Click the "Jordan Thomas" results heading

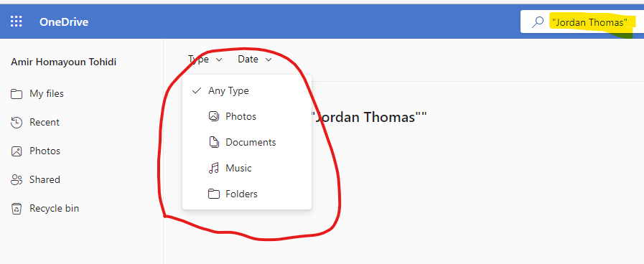(370, 118)
